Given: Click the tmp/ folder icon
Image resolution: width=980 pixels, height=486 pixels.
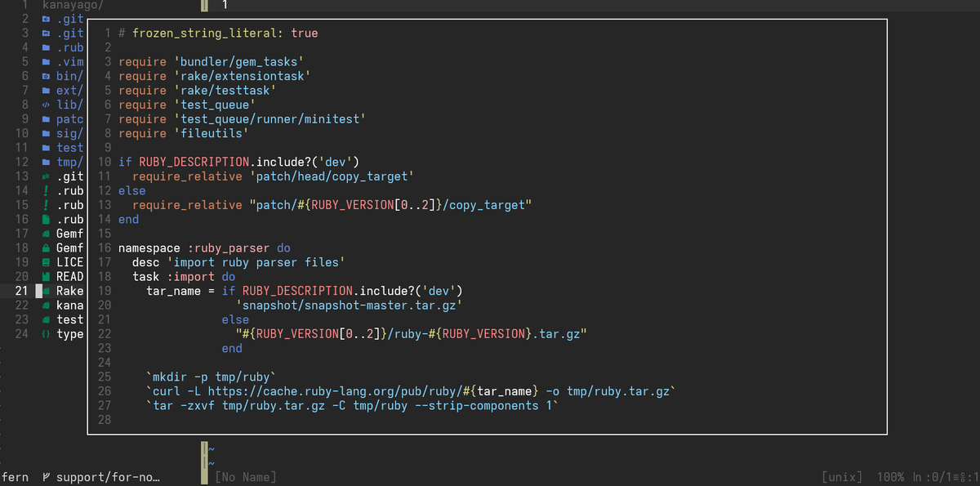Looking at the screenshot, I should (x=47, y=162).
